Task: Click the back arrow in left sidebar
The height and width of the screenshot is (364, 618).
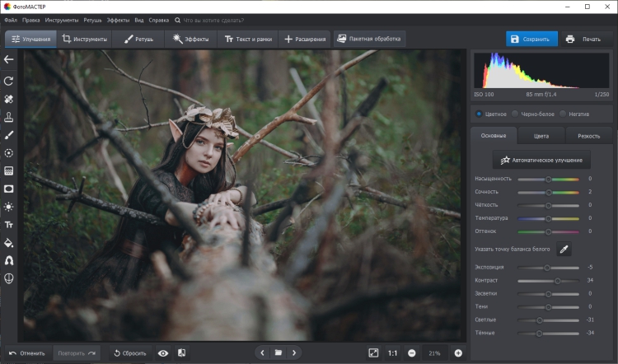Action: tap(9, 59)
